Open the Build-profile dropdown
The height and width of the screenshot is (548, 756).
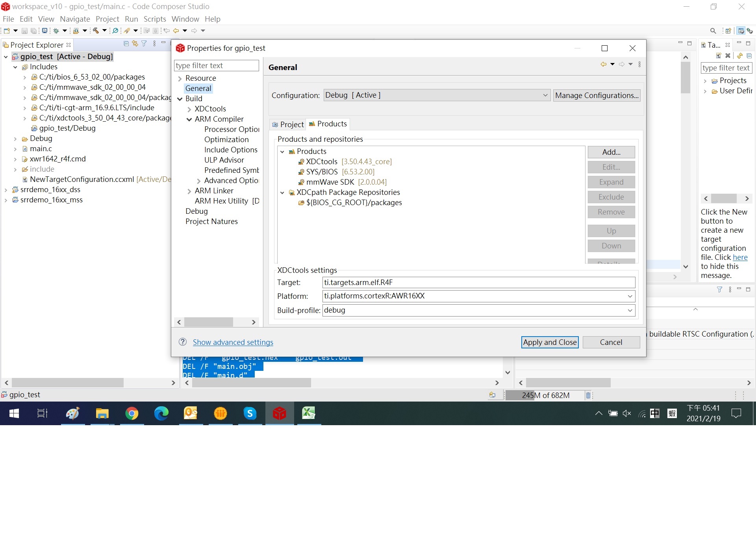pos(630,310)
